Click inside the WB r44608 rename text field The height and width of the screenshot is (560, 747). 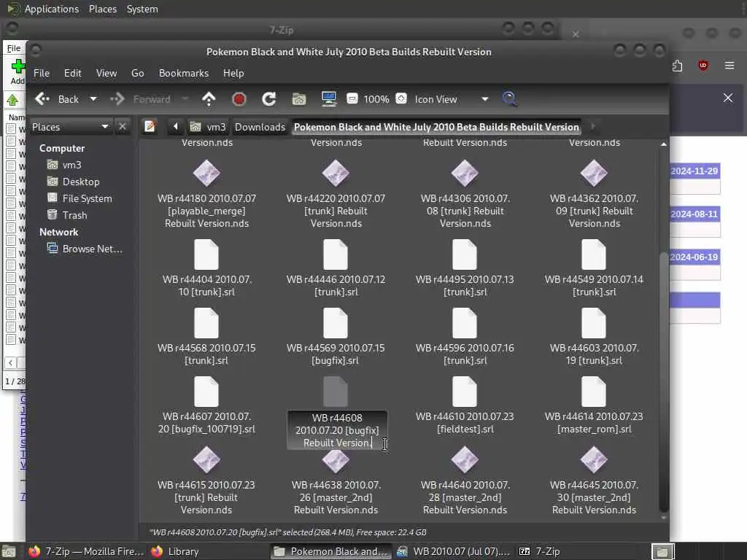pyautogui.click(x=337, y=430)
